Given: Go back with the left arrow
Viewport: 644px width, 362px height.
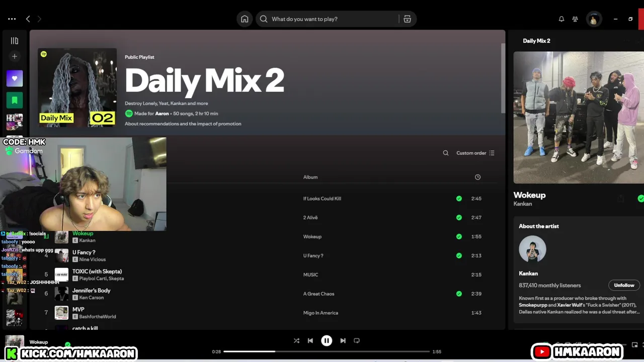Looking at the screenshot, I should (28, 19).
